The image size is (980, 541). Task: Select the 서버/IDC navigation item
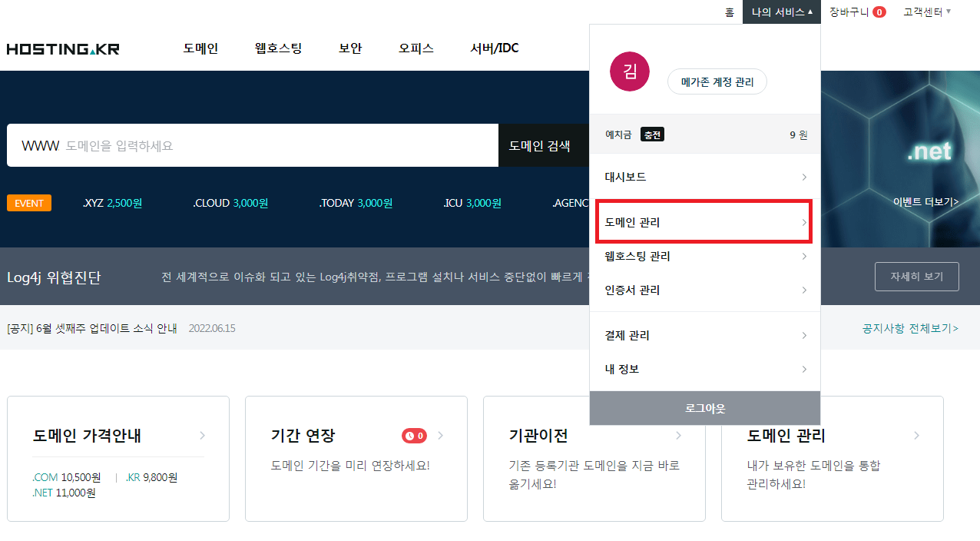click(x=494, y=48)
